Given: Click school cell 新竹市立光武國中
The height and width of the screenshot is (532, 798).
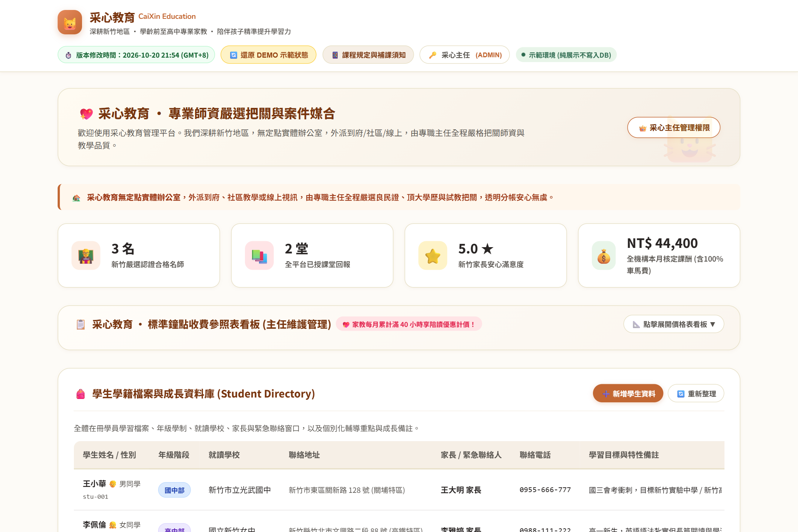Looking at the screenshot, I should tap(240, 490).
